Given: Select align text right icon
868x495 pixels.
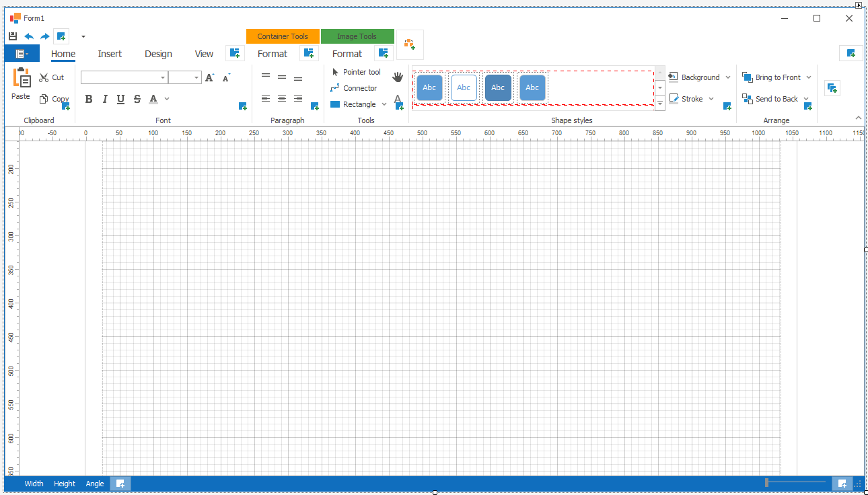Looking at the screenshot, I should coord(298,99).
